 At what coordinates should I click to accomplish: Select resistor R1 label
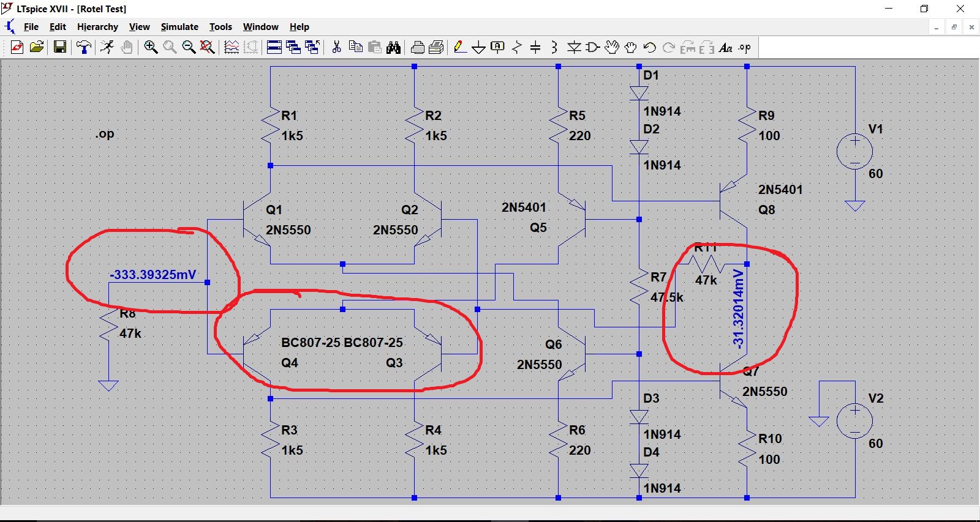tap(289, 116)
